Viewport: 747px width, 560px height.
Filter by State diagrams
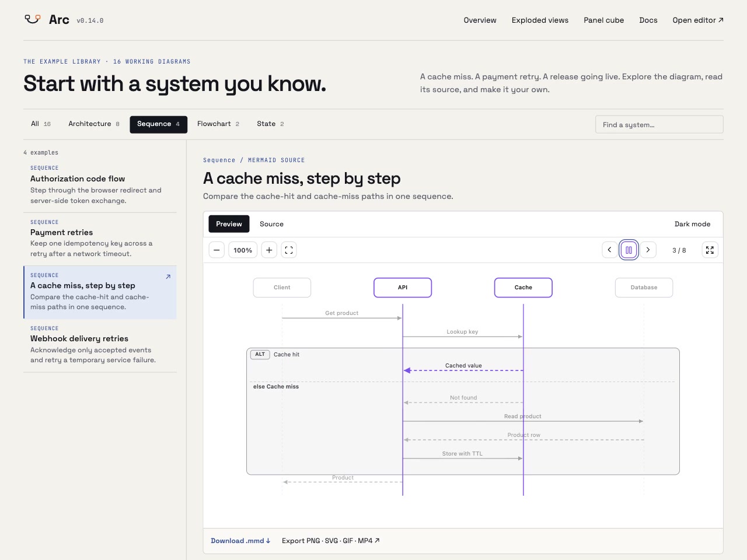270,124
